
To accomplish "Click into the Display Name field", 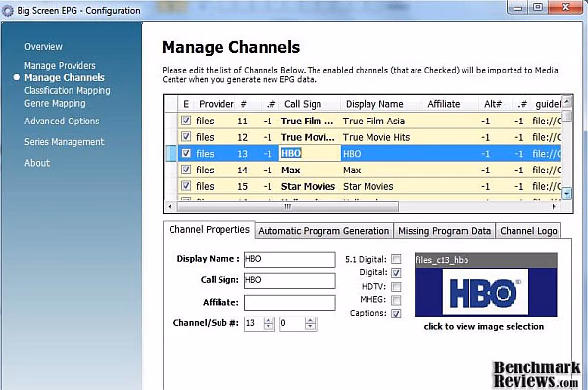I will pos(289,259).
